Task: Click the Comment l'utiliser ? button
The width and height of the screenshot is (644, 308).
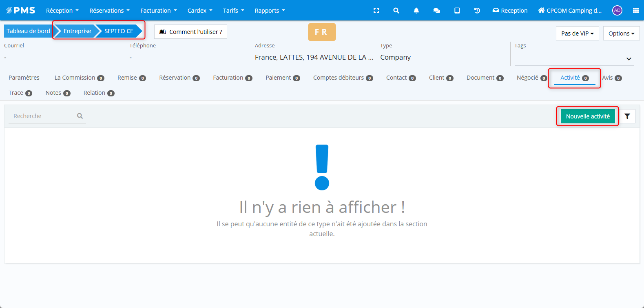Action: pyautogui.click(x=190, y=32)
